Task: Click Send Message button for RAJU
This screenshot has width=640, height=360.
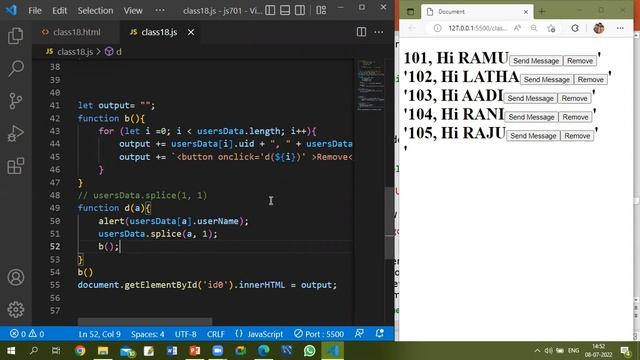Action: 533,136
